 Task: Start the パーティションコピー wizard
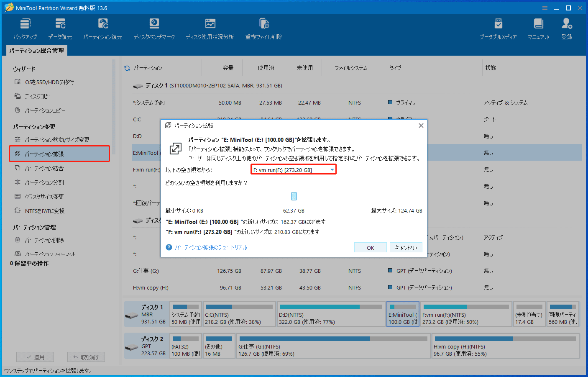coord(45,110)
